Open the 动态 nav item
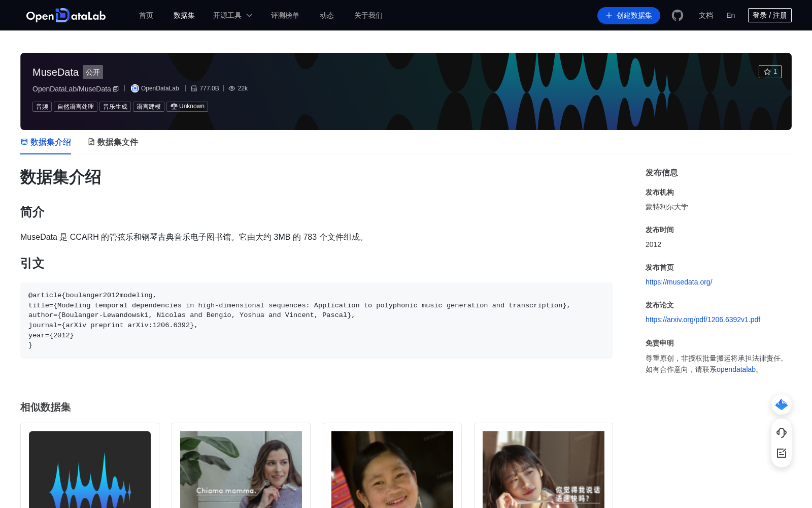This screenshot has height=508, width=812. tap(327, 15)
